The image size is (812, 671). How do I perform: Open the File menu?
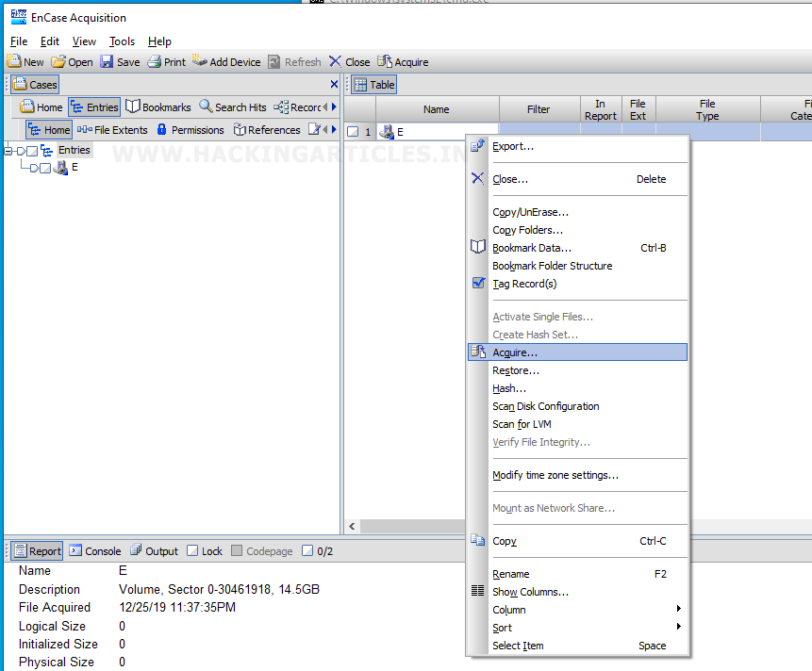pyautogui.click(x=19, y=41)
